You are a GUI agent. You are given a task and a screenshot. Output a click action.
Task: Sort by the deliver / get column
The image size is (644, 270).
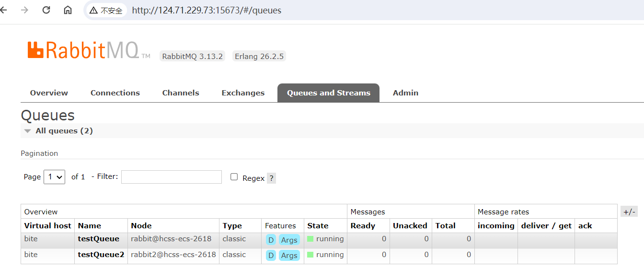coord(546,226)
